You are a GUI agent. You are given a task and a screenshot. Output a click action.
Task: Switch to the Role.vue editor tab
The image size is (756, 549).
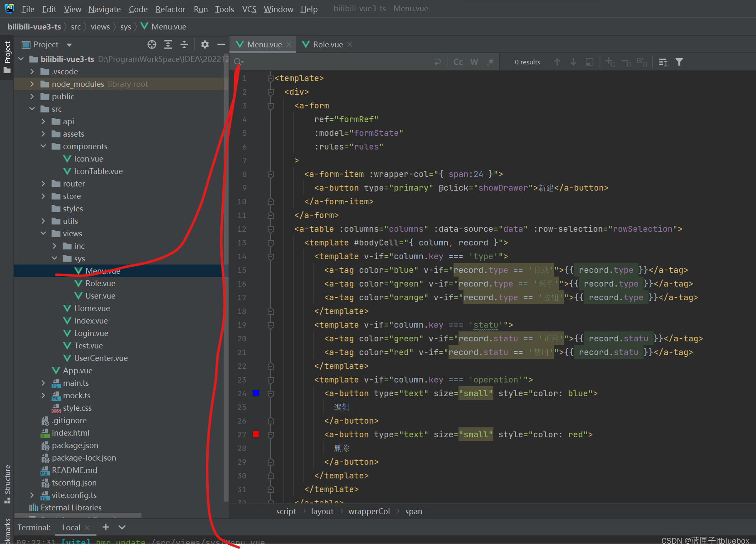coord(327,44)
